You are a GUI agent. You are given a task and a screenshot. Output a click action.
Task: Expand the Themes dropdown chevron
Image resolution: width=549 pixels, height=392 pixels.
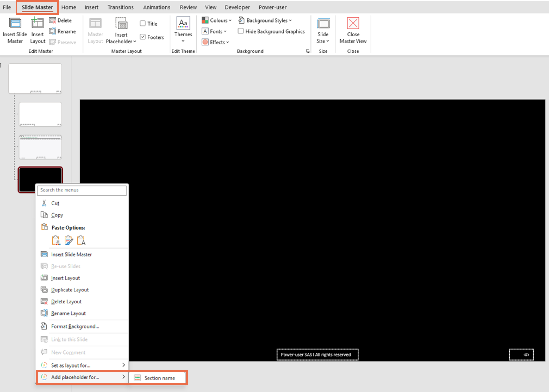pos(183,41)
